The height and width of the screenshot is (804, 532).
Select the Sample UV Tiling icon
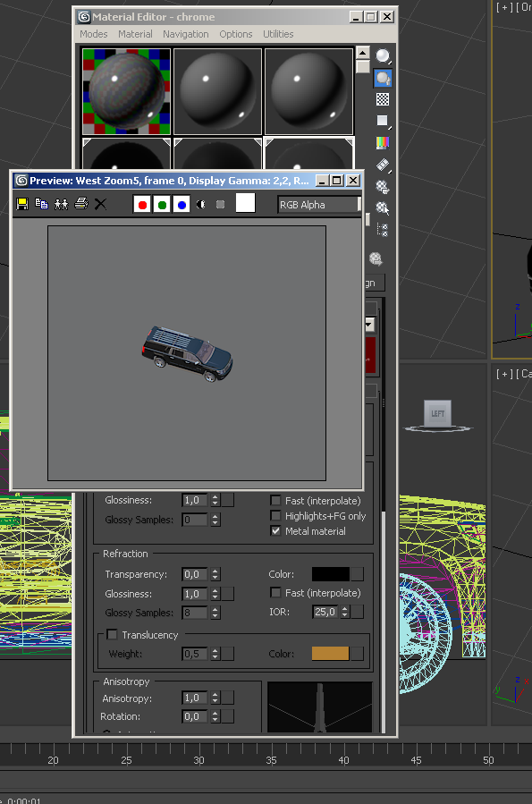383,121
